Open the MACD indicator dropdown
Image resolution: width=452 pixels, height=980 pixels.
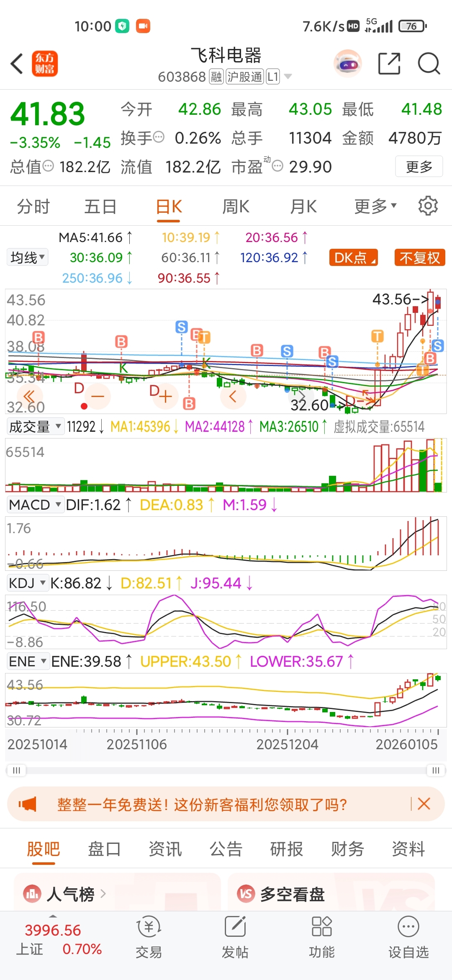[x=35, y=505]
